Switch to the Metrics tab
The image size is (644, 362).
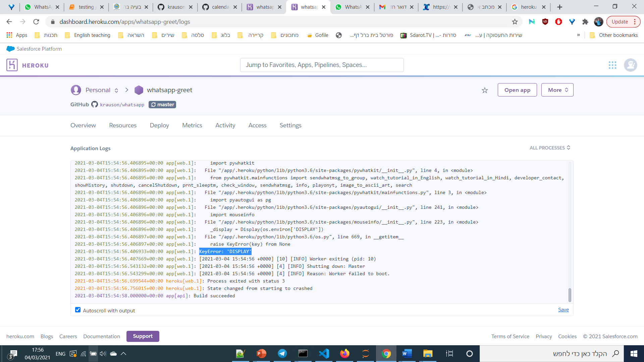pyautogui.click(x=192, y=125)
